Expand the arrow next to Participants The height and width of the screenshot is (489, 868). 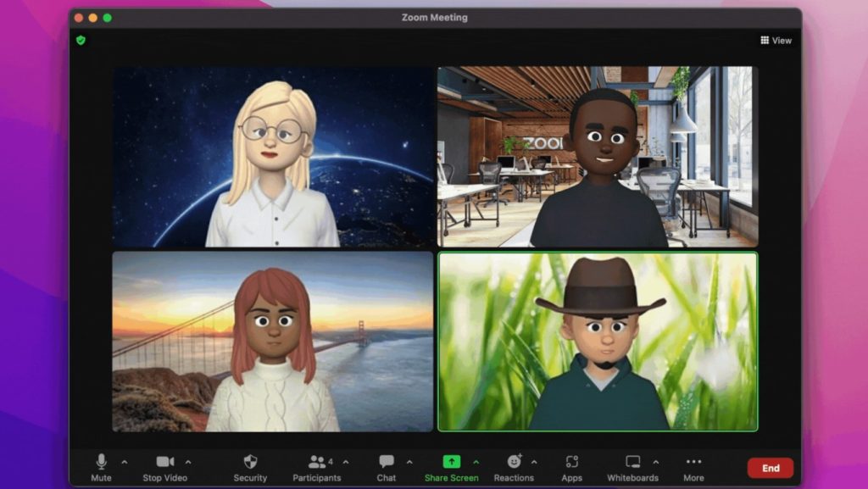tap(346, 462)
